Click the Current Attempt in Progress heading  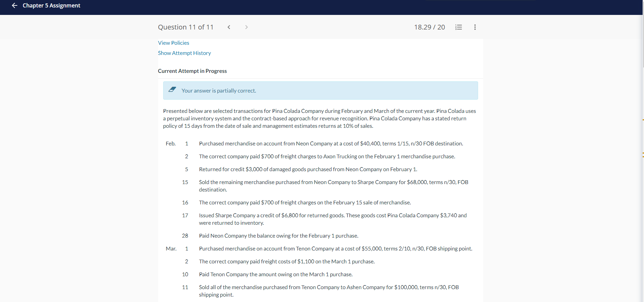click(192, 71)
